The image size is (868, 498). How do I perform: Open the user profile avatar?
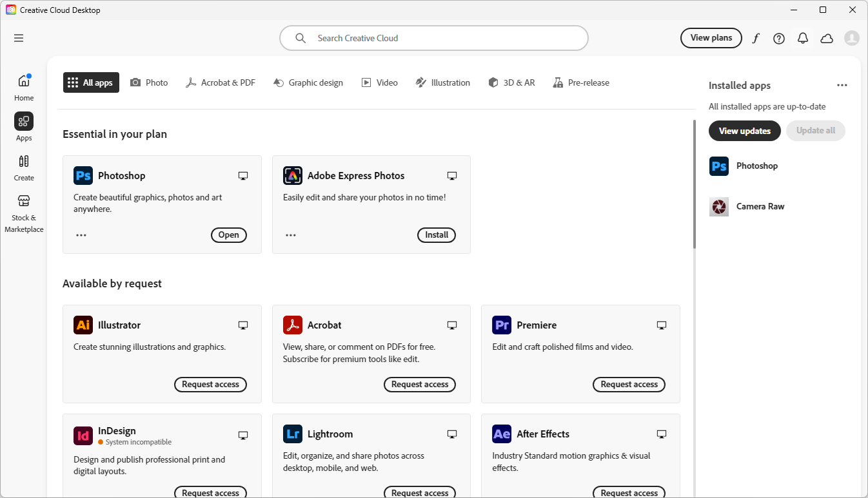[x=851, y=38]
